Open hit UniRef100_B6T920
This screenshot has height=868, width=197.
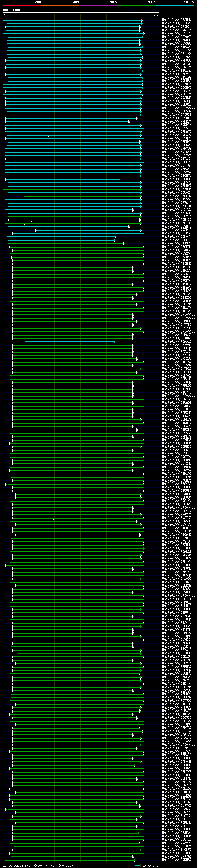(177, 57)
